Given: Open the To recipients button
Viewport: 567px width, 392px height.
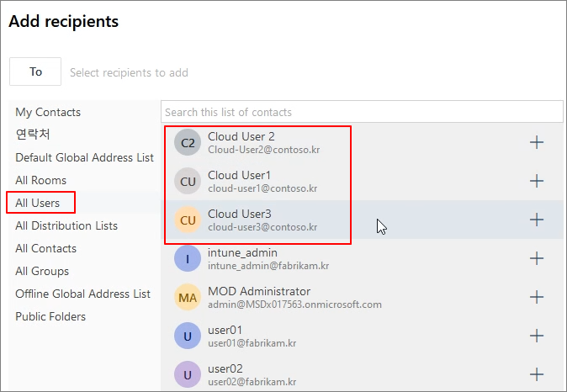Looking at the screenshot, I should [35, 72].
